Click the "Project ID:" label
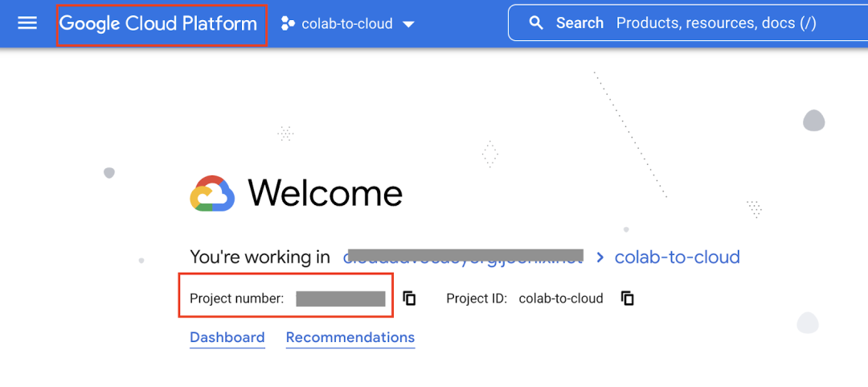 [x=477, y=298]
